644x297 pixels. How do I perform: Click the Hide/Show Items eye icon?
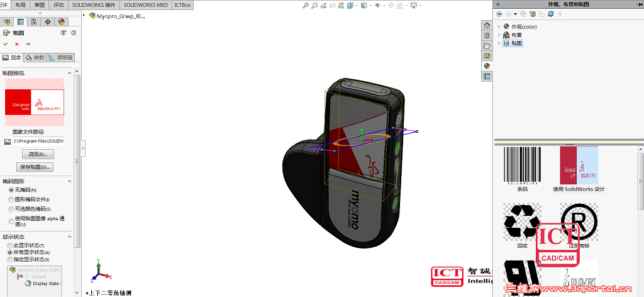coord(377,6)
